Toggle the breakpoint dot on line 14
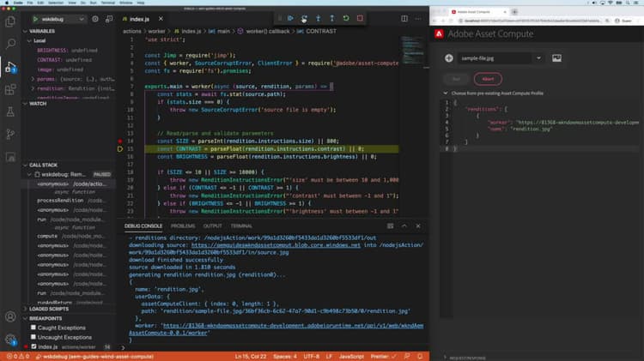Viewport: 644px width, 361px height. [120, 141]
